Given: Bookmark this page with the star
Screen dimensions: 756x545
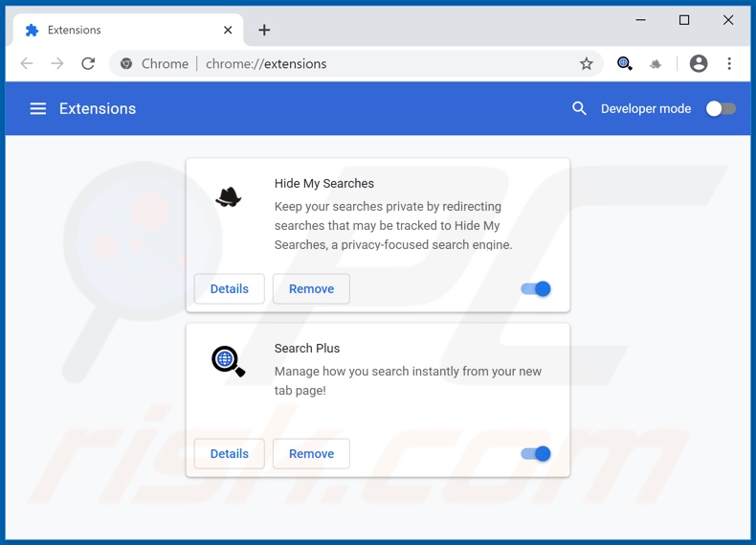Looking at the screenshot, I should pos(587,63).
